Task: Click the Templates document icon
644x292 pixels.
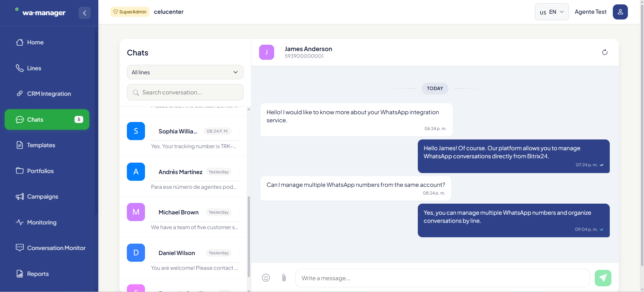Action: 20,145
